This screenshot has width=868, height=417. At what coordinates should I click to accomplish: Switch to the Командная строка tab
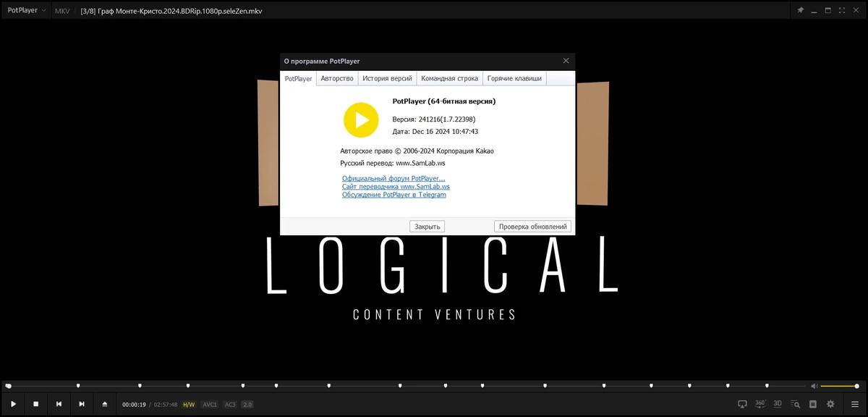coord(449,78)
